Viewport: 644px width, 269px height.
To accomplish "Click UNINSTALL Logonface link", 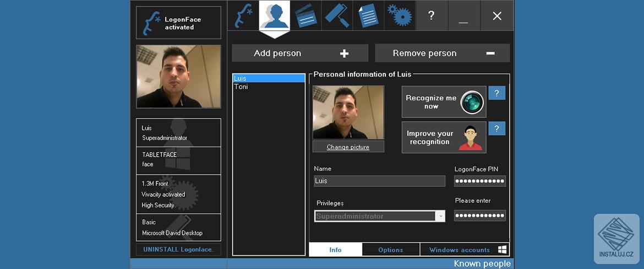I will (178, 249).
